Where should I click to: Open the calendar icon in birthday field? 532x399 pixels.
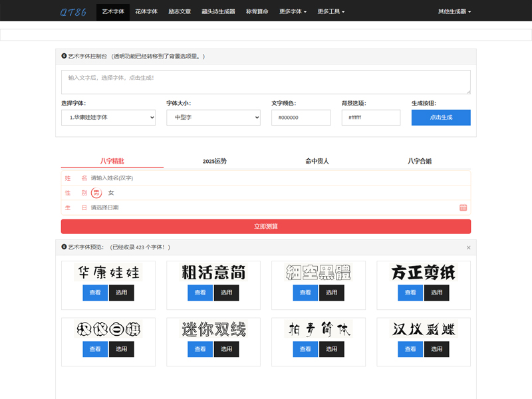click(463, 207)
